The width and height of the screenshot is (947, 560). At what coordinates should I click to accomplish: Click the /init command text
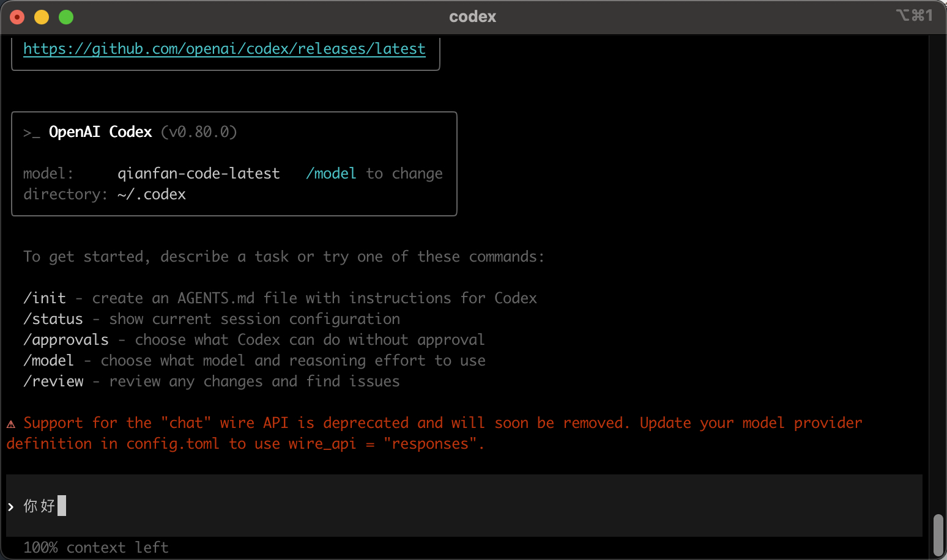click(45, 298)
